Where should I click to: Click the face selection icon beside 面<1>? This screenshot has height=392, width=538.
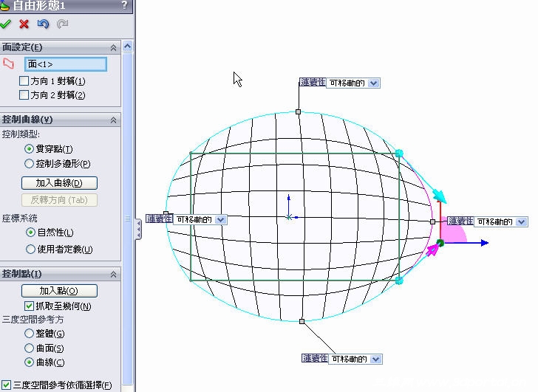coord(8,63)
